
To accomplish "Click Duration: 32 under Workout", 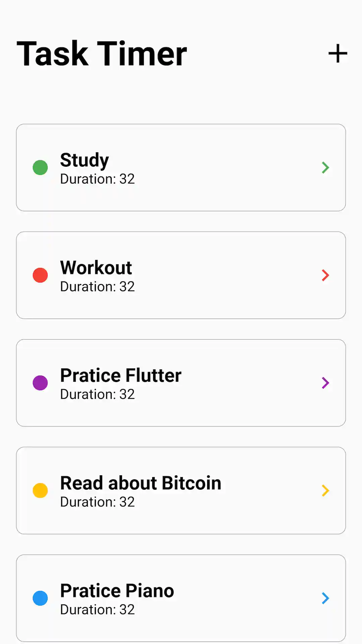I will 97,287.
